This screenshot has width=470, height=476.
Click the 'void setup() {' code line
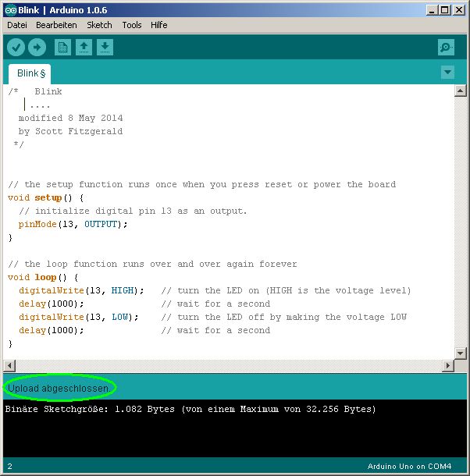point(45,198)
